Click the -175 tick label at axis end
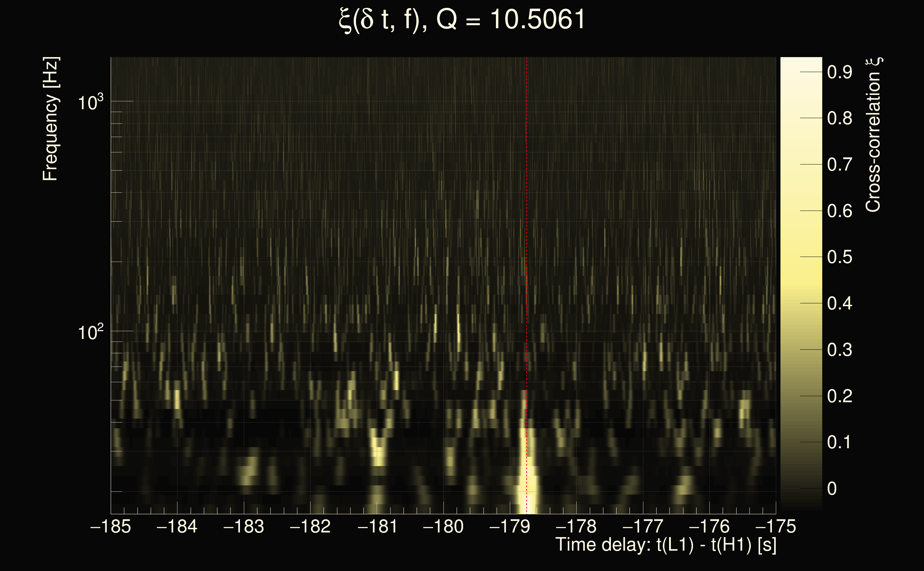The width and height of the screenshot is (924, 571). point(775,526)
